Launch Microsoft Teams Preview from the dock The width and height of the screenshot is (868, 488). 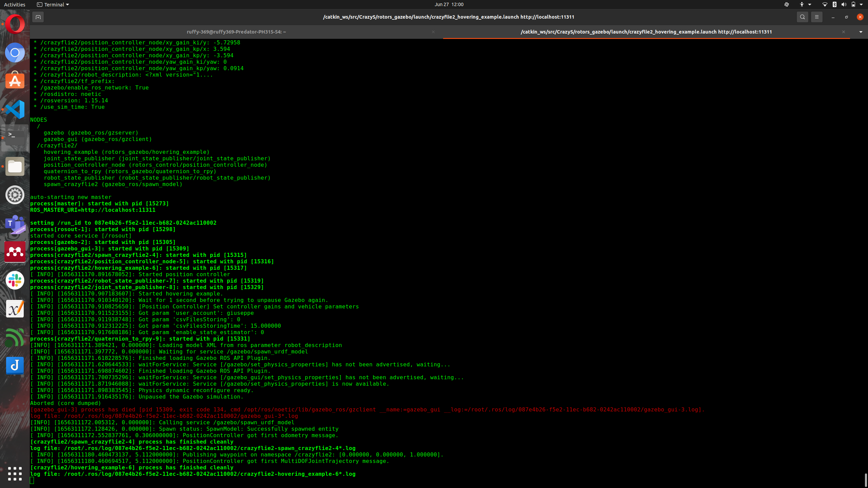pyautogui.click(x=15, y=224)
